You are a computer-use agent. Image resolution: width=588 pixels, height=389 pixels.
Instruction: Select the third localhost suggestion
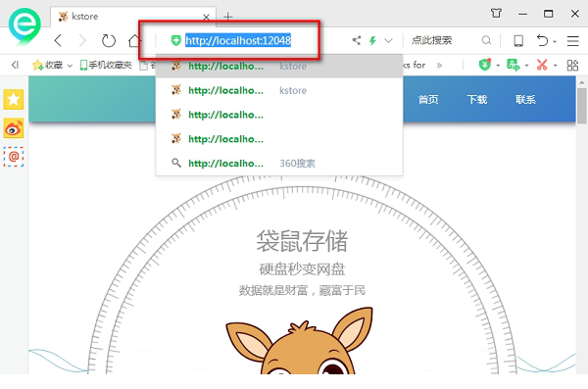coord(279,115)
